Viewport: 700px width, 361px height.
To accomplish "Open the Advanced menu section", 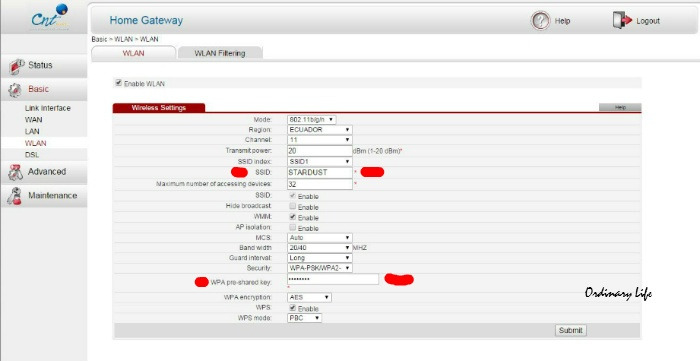I will [x=44, y=172].
